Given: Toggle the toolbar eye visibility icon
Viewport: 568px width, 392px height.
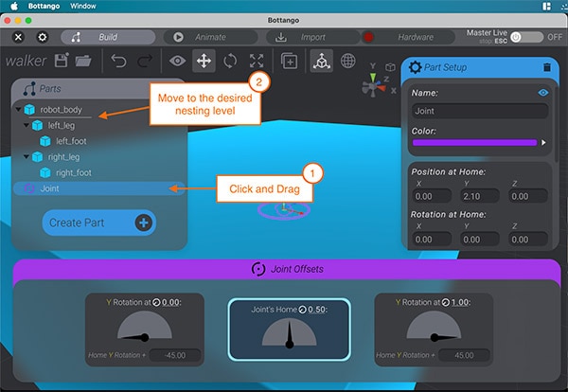Looking at the screenshot, I should [177, 61].
